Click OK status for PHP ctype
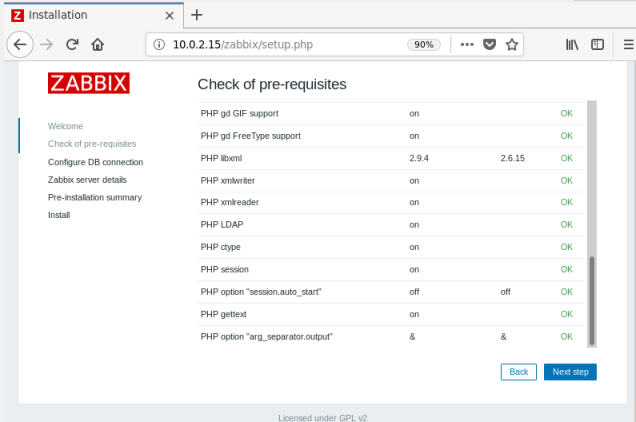Viewport: 636px width, 422px height. [566, 247]
